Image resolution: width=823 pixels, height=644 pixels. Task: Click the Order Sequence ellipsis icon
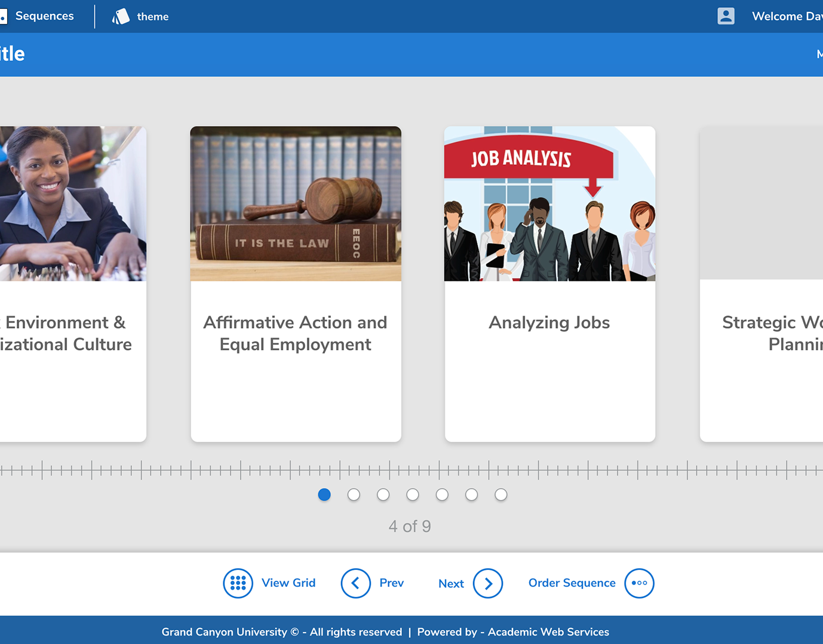[639, 583]
